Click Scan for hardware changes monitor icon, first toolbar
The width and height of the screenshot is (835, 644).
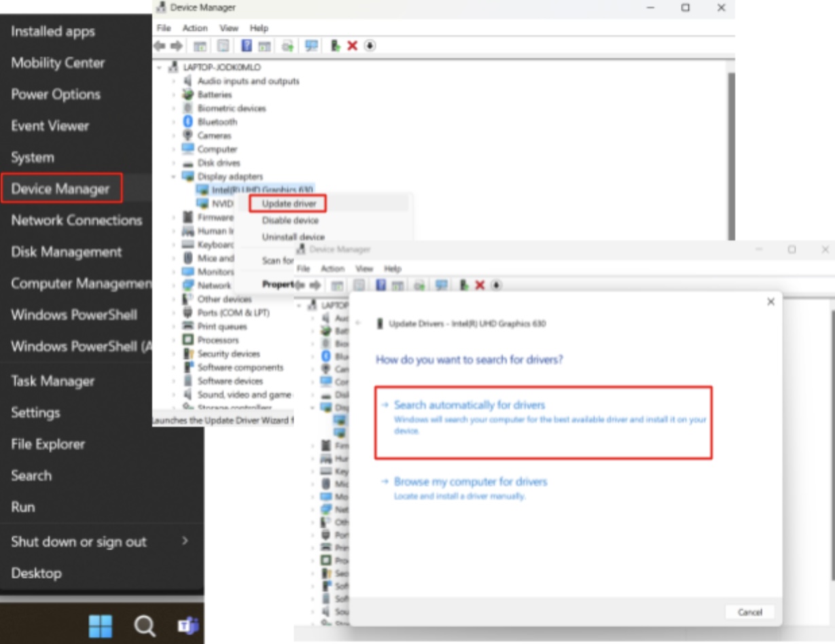coord(311,46)
